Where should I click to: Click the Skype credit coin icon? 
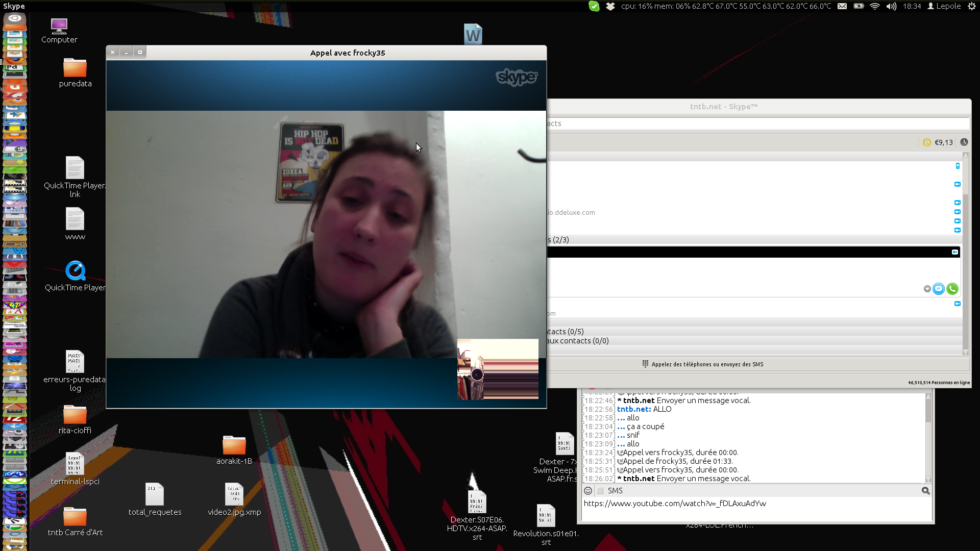click(x=927, y=142)
